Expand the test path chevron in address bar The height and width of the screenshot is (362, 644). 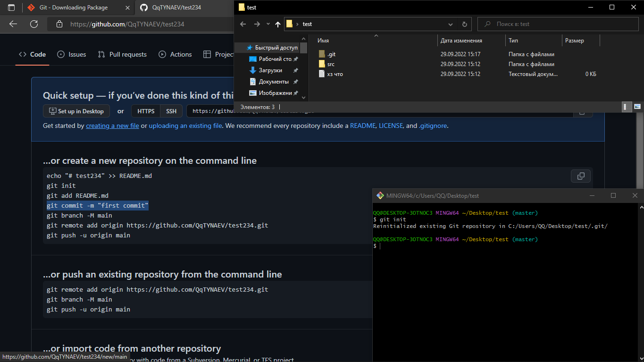(297, 24)
